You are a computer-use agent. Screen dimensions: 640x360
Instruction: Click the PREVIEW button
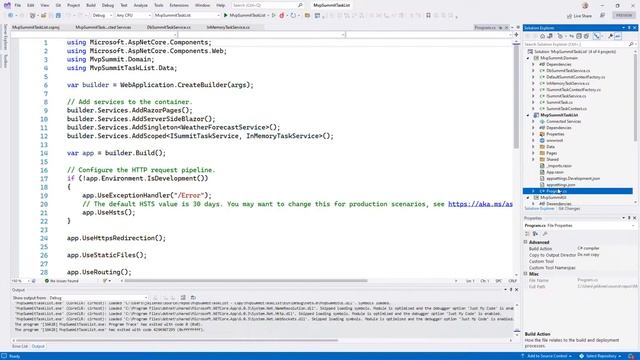point(624,15)
